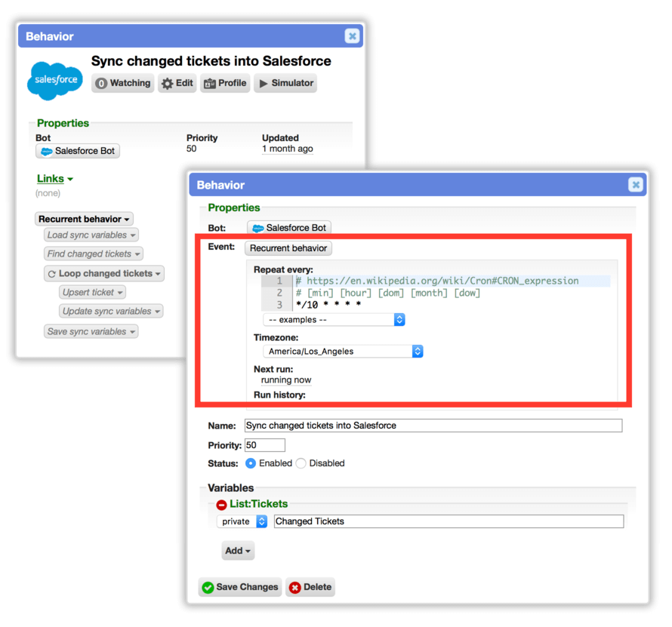672x627 pixels.
Task: Open Load sync variables action menu
Action: pos(91,235)
